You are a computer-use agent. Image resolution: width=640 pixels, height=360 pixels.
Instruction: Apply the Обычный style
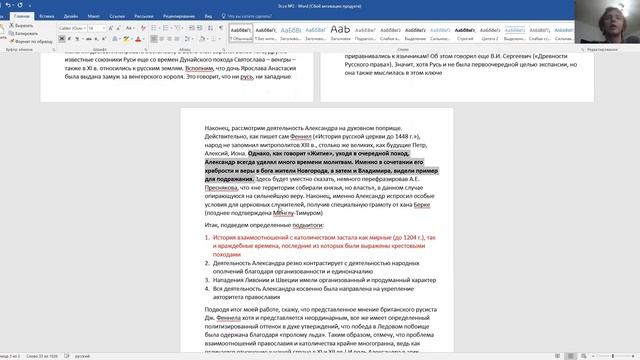241,33
